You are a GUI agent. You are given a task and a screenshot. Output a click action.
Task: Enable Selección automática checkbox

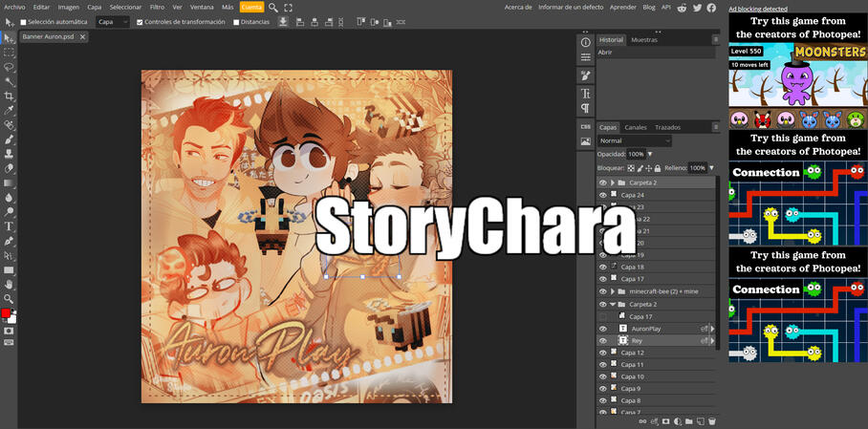pos(24,22)
